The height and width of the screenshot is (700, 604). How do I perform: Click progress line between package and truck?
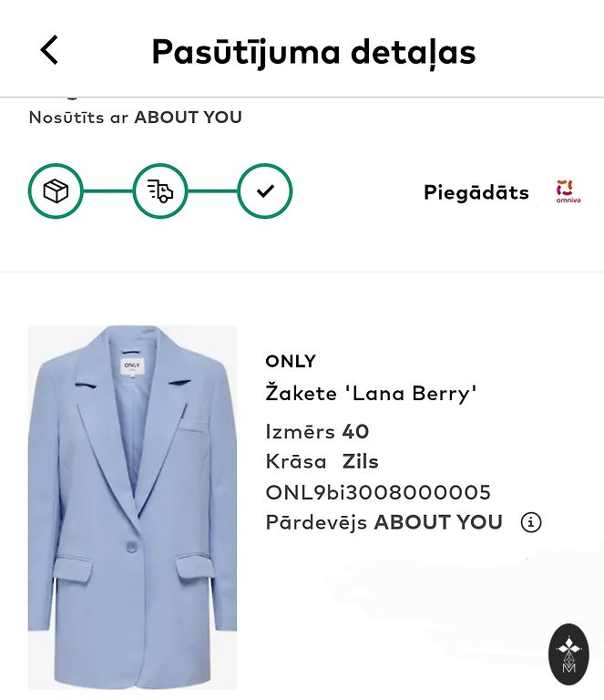click(107, 191)
